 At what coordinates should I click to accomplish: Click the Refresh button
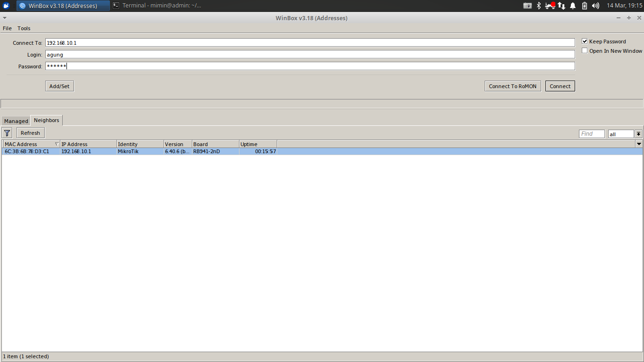click(x=31, y=133)
